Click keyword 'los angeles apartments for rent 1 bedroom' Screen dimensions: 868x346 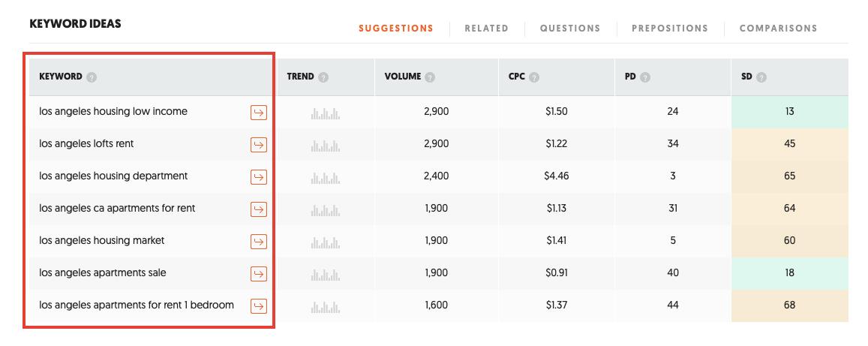pos(137,305)
